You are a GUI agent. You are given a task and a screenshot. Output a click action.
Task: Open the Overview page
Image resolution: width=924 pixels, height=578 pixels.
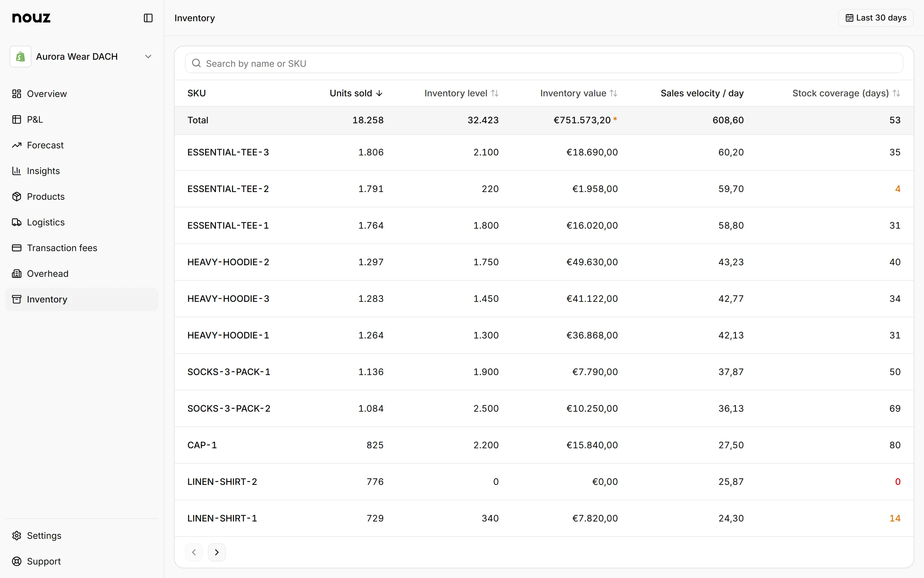point(82,94)
